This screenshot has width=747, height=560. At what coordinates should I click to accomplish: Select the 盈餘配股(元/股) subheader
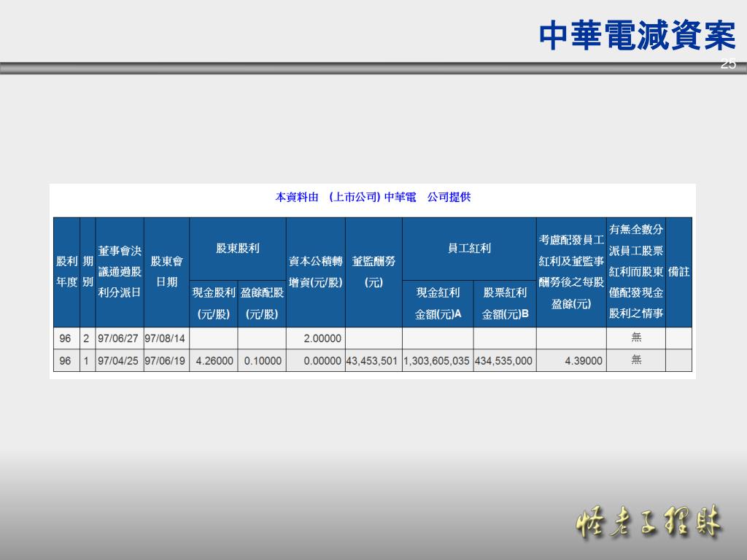[x=262, y=303]
